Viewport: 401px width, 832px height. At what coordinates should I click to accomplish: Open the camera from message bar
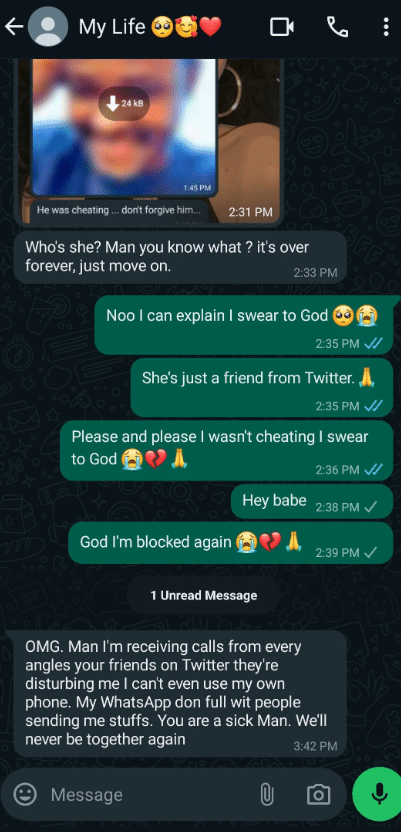tap(318, 794)
